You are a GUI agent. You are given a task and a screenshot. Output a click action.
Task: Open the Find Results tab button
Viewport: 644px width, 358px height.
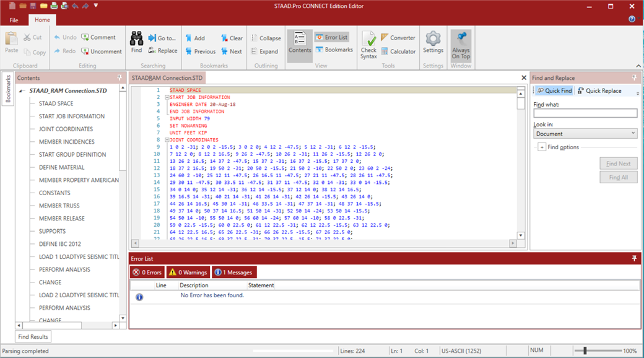pos(33,336)
